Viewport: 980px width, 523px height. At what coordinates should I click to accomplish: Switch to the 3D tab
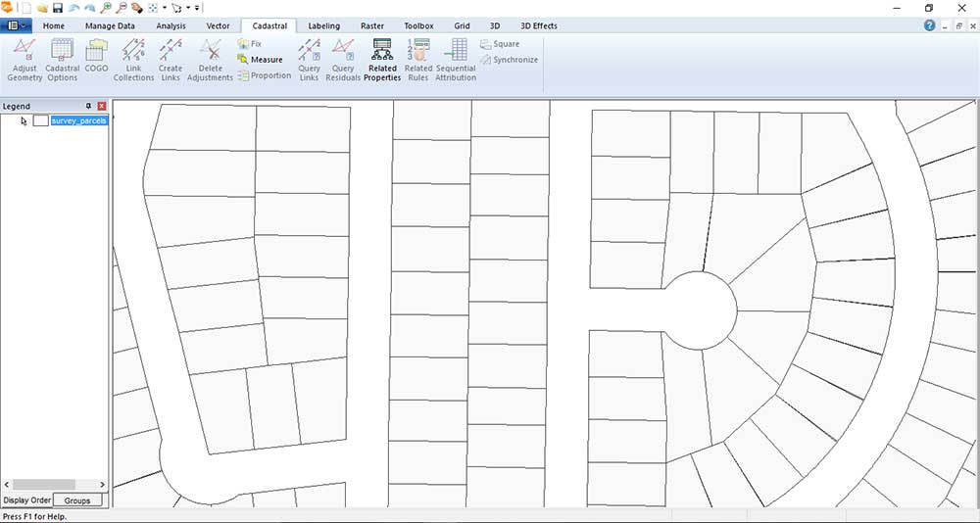pos(494,25)
